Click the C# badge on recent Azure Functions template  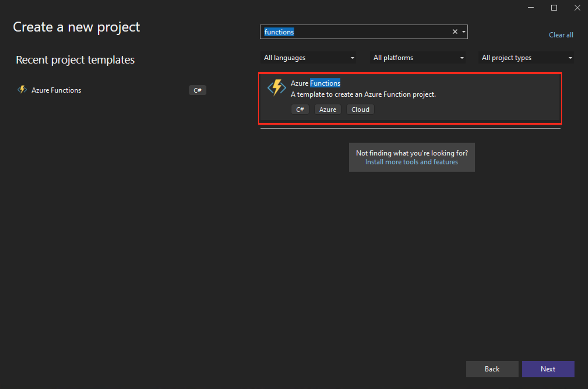(x=198, y=90)
